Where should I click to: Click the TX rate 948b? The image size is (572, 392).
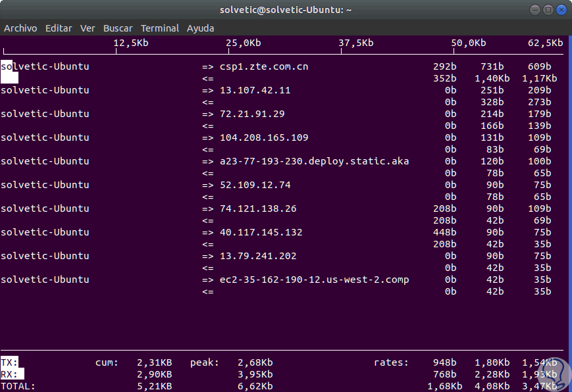445,362
